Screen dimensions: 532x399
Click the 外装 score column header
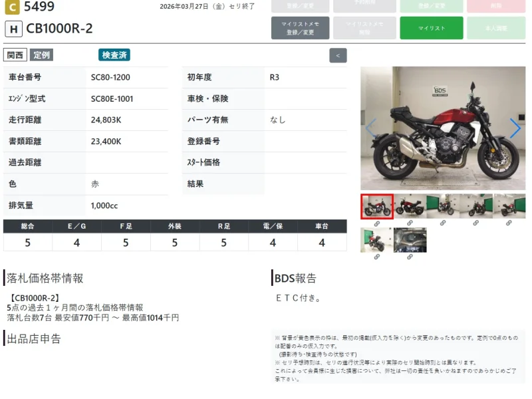[175, 226]
